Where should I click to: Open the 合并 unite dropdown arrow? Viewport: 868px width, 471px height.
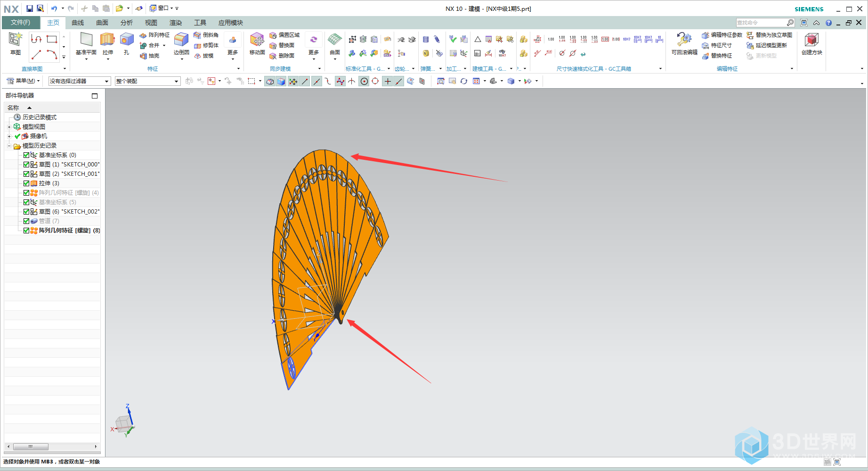[164, 46]
